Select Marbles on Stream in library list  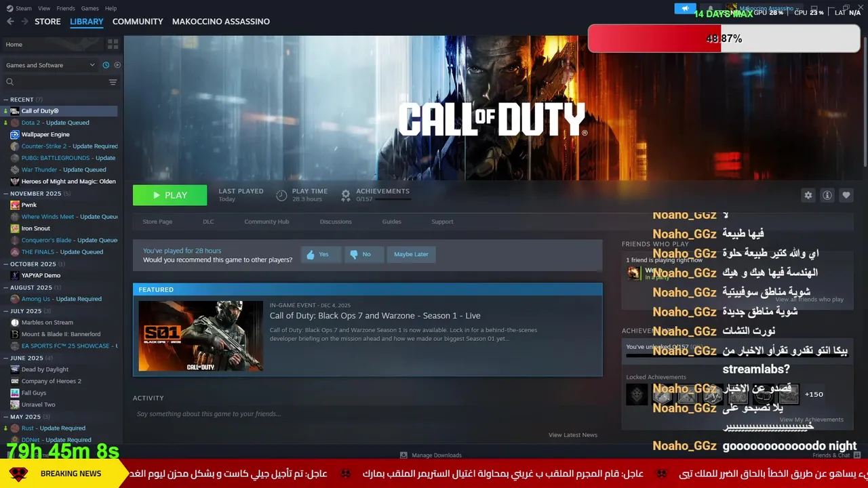pos(47,323)
